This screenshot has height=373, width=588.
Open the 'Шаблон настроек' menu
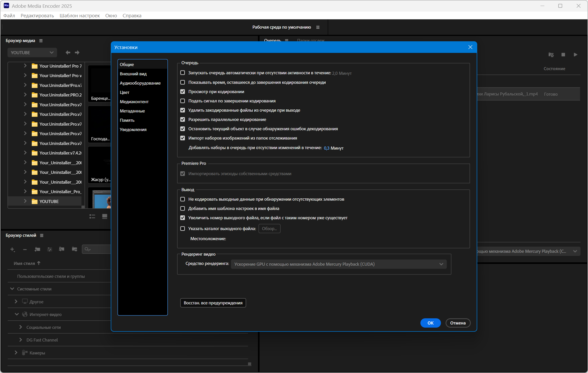[x=80, y=15]
